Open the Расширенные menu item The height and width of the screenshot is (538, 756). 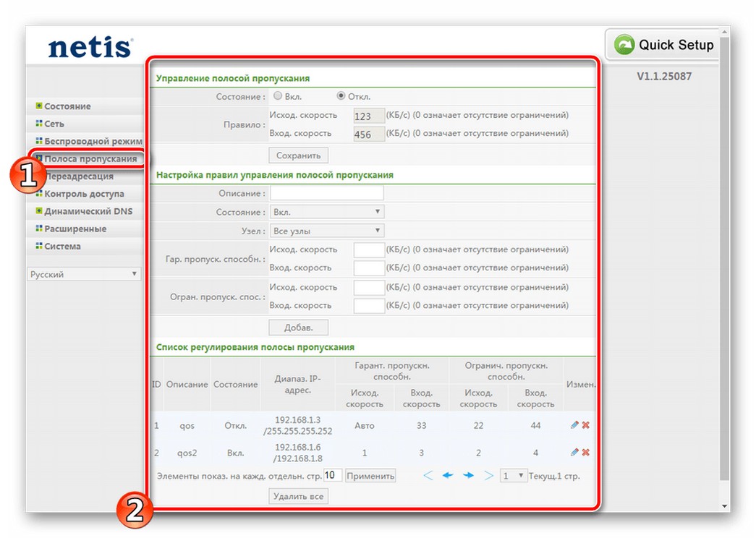click(x=75, y=229)
